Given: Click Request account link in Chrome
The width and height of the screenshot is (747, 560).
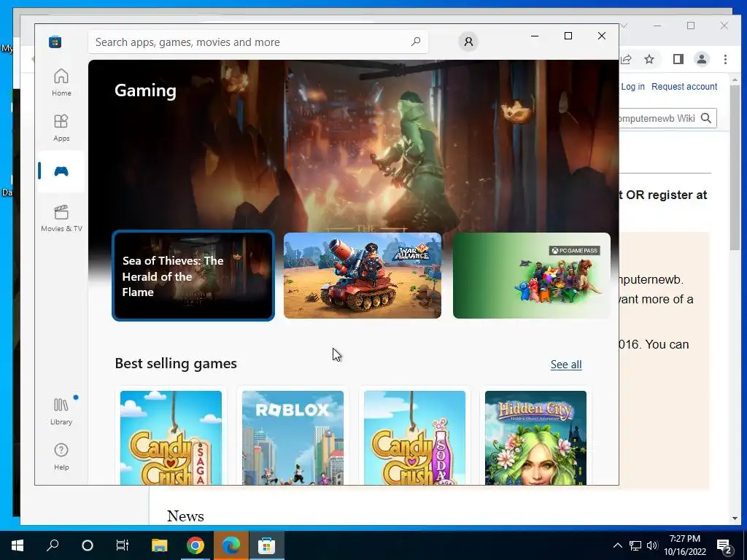Looking at the screenshot, I should click(684, 87).
